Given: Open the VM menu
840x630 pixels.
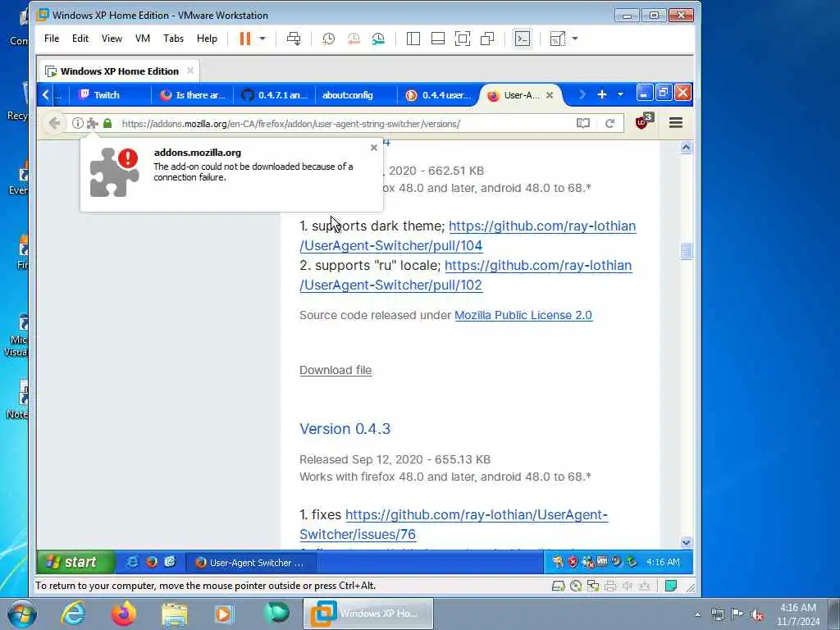Looking at the screenshot, I should coord(143,39).
